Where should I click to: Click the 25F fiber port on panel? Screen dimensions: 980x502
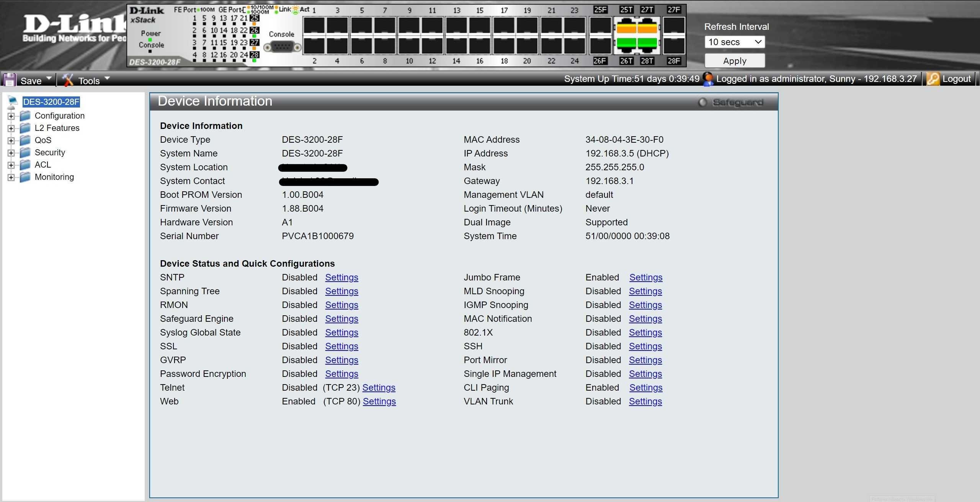pos(600,26)
